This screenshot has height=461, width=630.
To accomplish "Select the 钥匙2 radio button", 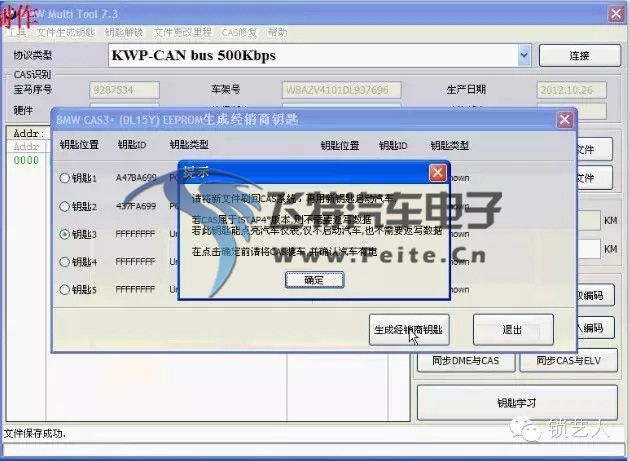I will [x=64, y=206].
